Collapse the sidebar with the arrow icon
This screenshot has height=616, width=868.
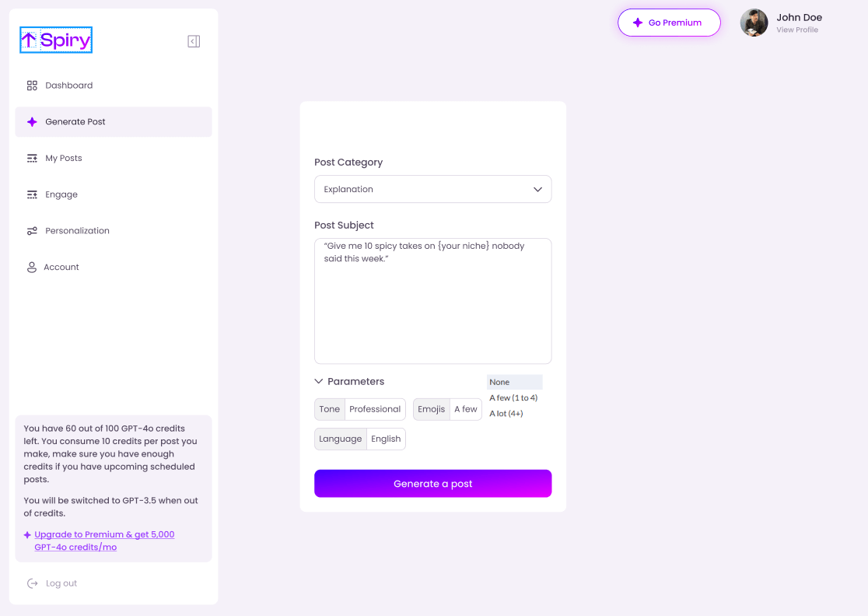[194, 40]
